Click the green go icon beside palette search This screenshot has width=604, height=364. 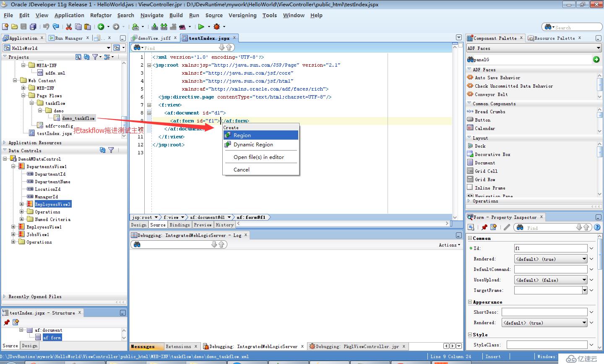(596, 60)
